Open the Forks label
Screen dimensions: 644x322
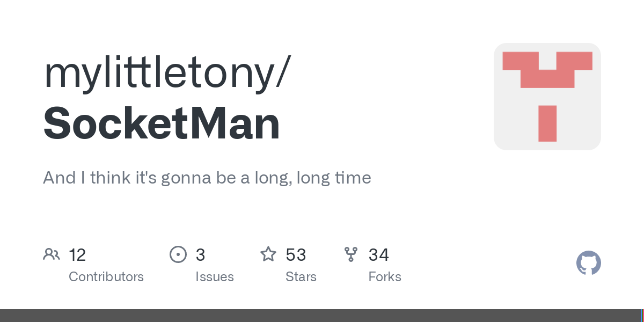coord(385,277)
